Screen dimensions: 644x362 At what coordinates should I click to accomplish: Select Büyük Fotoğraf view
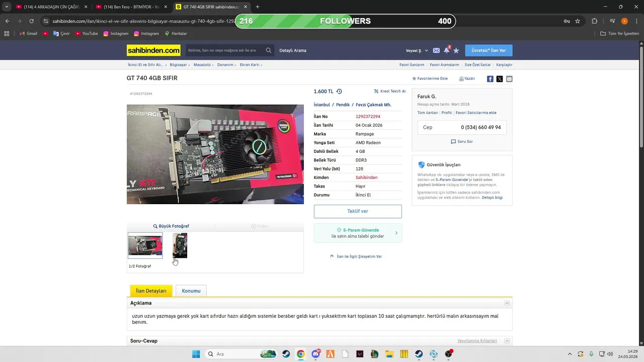click(x=171, y=226)
